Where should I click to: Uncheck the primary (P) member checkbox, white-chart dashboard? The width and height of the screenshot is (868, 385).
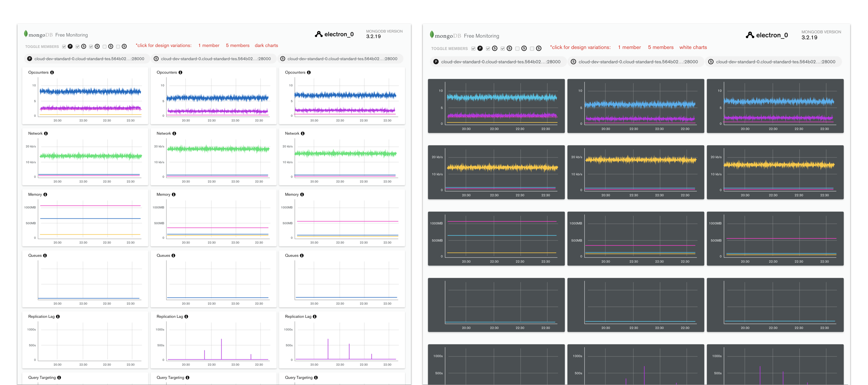pos(64,47)
